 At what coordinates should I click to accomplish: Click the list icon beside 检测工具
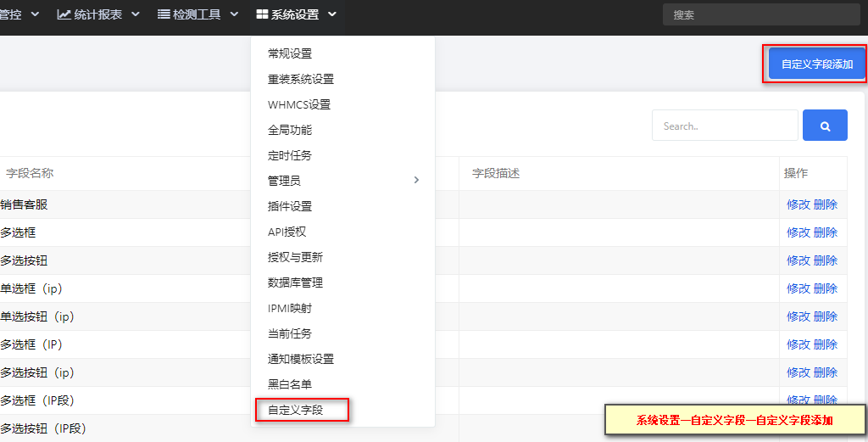click(x=164, y=14)
